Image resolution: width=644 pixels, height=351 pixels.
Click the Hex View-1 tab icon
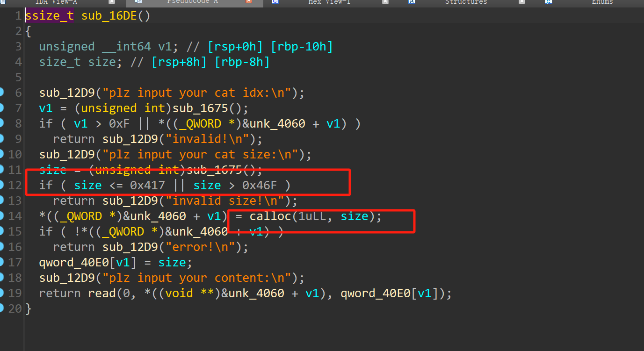click(275, 2)
